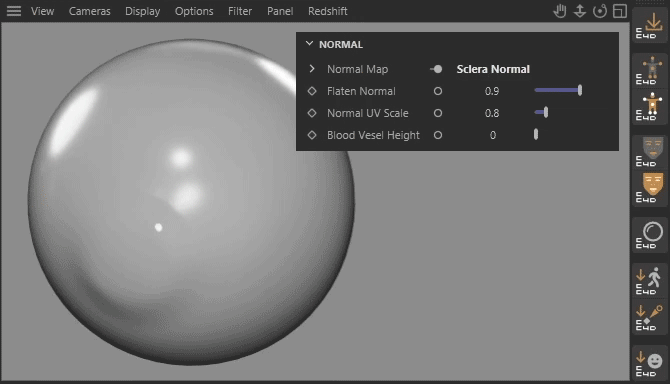Adjust the Flaten Normal slider
The image size is (670, 384).
click(558, 90)
